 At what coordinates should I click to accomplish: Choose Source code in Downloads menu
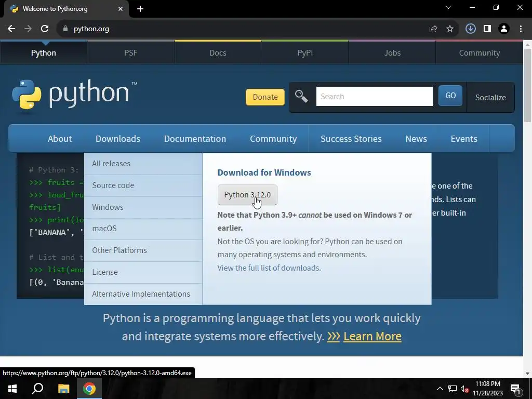[143, 185]
